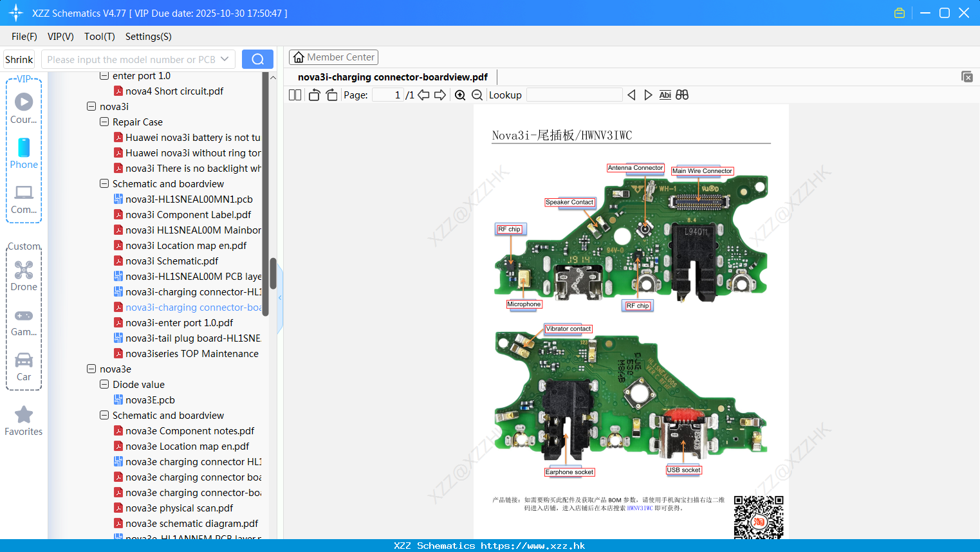Go to the next page arrow

[x=440, y=95]
